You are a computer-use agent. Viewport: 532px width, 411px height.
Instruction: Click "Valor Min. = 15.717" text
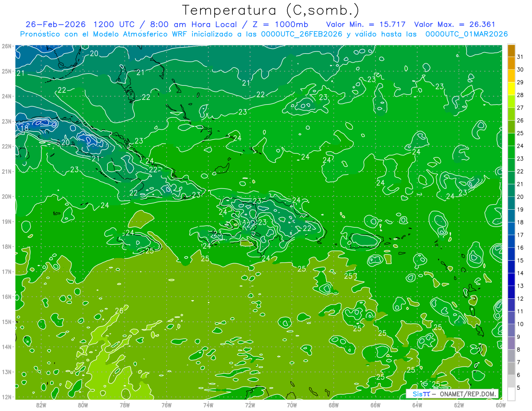point(366,24)
